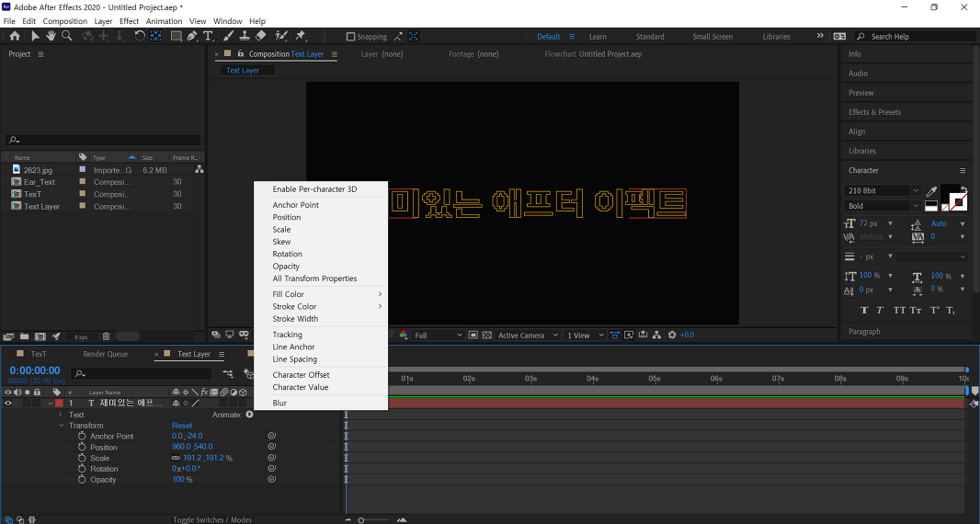Expand the Text property group

tap(61, 415)
